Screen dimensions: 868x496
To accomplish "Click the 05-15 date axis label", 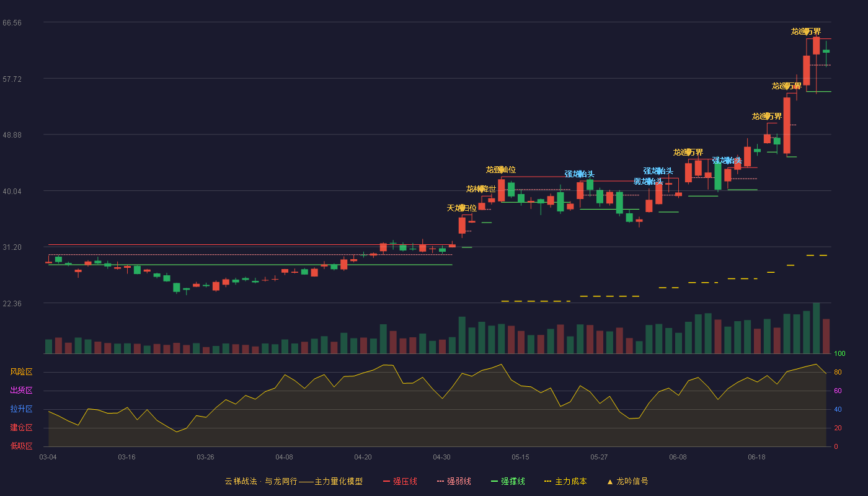I will tap(520, 457).
